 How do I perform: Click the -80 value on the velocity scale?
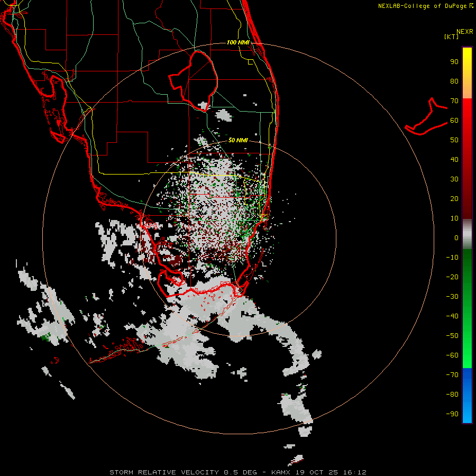coord(452,395)
